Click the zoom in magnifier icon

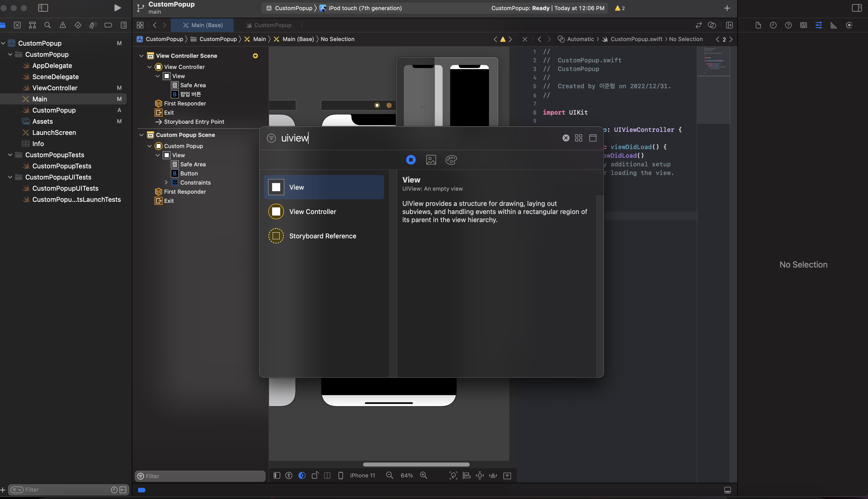click(x=424, y=475)
